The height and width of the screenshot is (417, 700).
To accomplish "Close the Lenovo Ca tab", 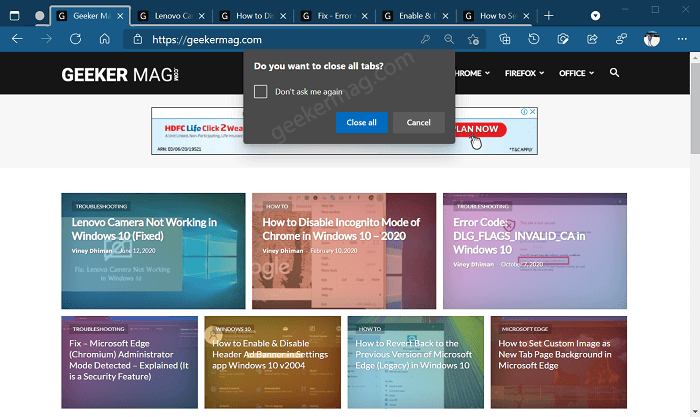I will point(202,16).
